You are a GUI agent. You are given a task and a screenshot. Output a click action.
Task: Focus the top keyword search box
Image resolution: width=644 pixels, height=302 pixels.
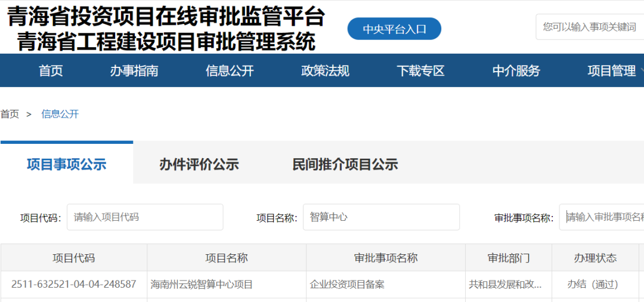[589, 27]
